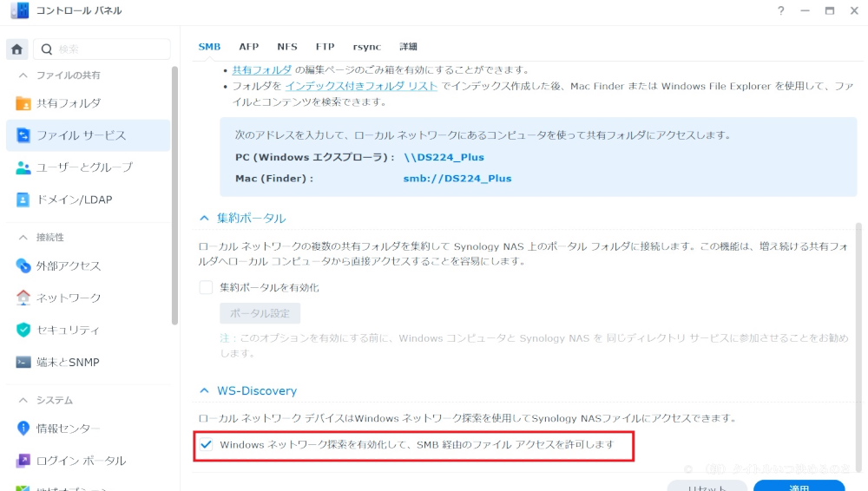The image size is (868, 491).
Task: Click the sidebar scrollbar
Action: (x=175, y=195)
